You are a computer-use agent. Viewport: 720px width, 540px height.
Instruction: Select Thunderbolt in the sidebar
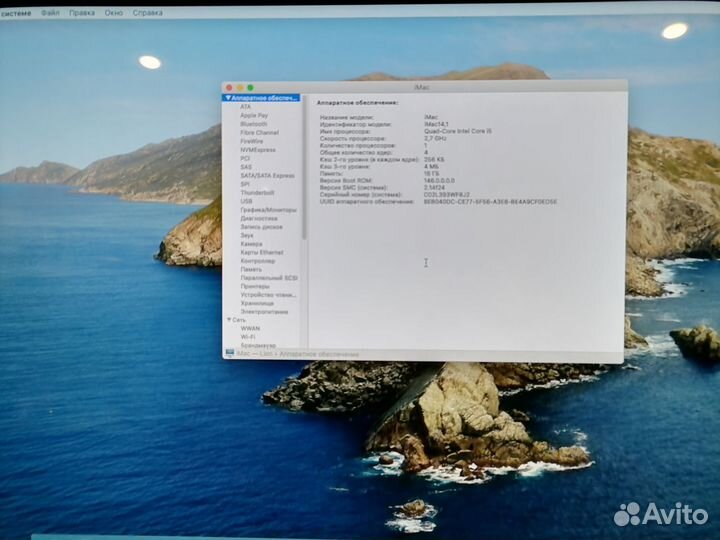coord(257,193)
